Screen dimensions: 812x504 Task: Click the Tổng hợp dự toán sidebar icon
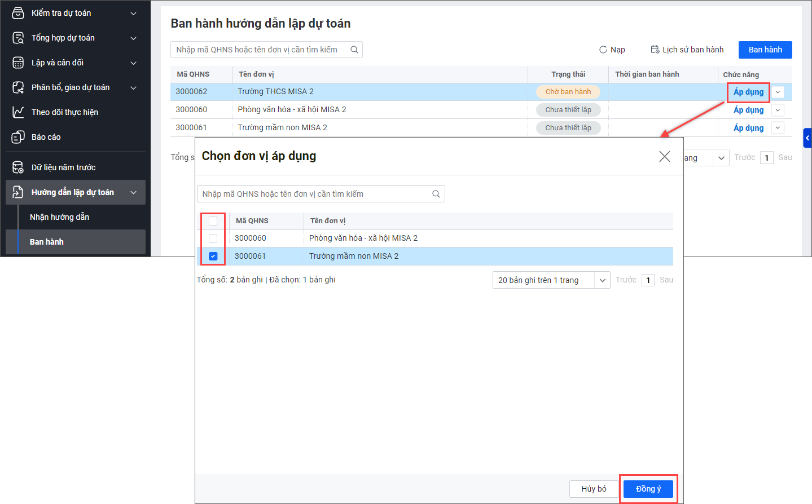[18, 38]
